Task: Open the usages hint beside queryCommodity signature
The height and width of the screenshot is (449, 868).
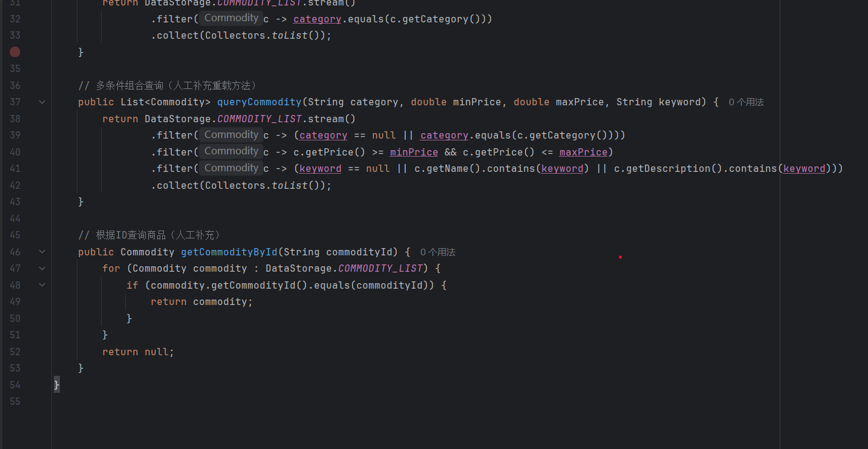Action: [746, 102]
